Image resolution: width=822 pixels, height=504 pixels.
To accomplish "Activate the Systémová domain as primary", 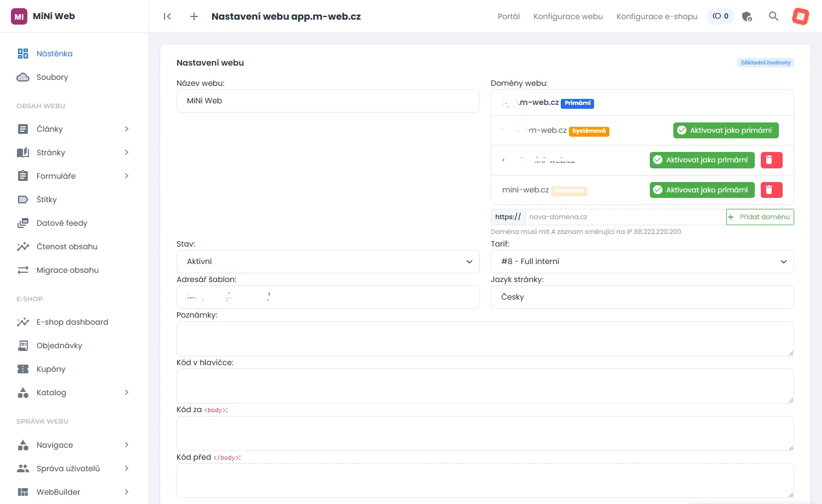I will (x=726, y=130).
